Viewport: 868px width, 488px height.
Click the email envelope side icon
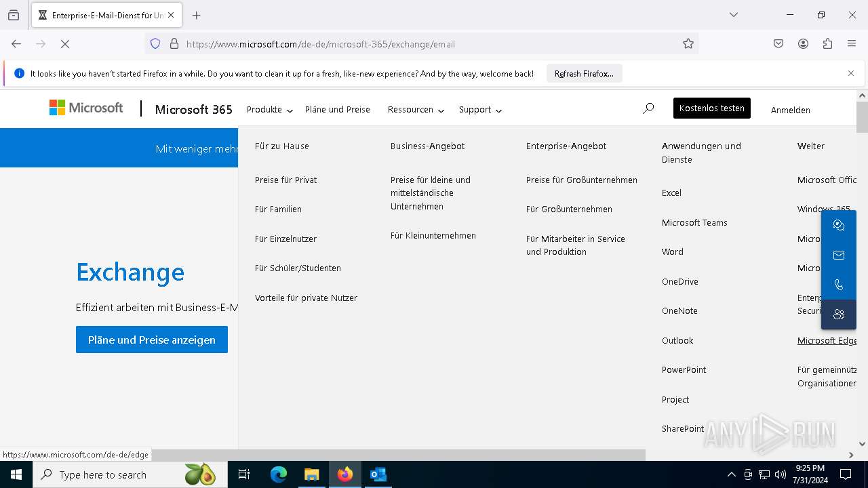839,255
